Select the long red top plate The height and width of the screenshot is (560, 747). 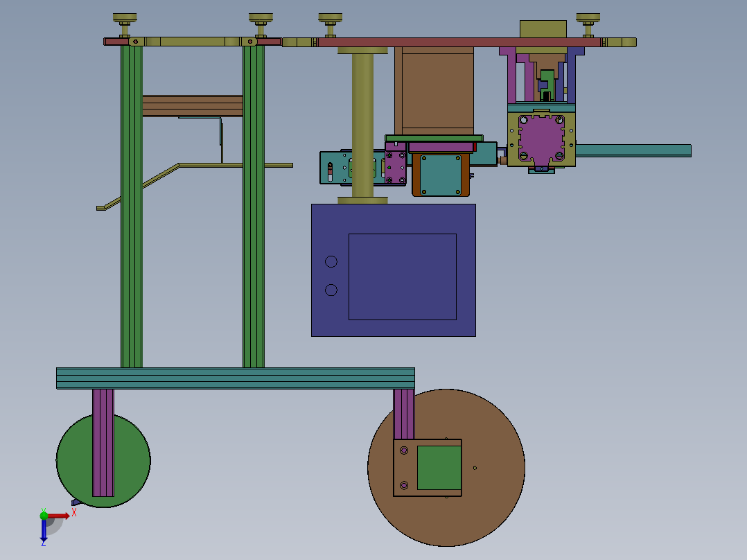point(459,42)
